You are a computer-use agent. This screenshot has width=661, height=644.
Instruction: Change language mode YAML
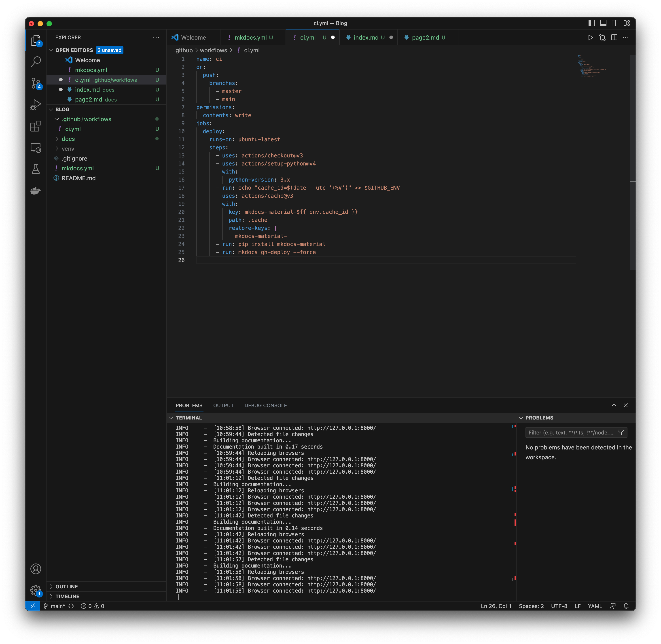(x=595, y=606)
